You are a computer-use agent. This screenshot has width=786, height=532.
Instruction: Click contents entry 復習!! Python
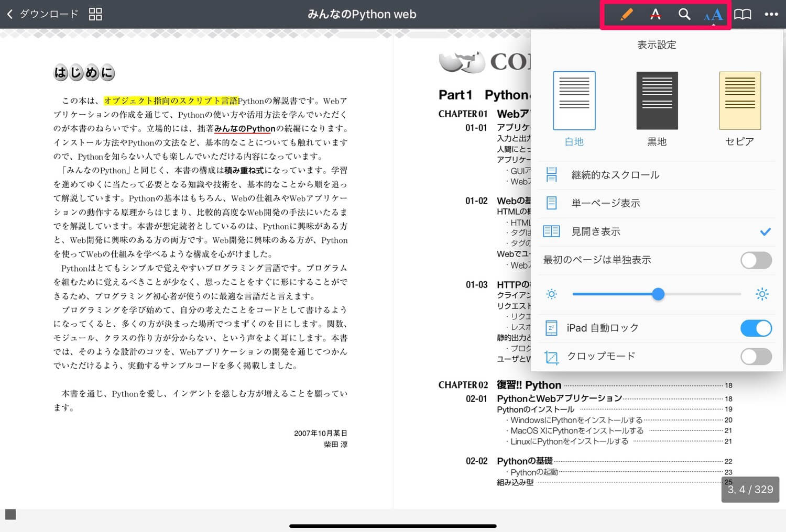pyautogui.click(x=529, y=385)
